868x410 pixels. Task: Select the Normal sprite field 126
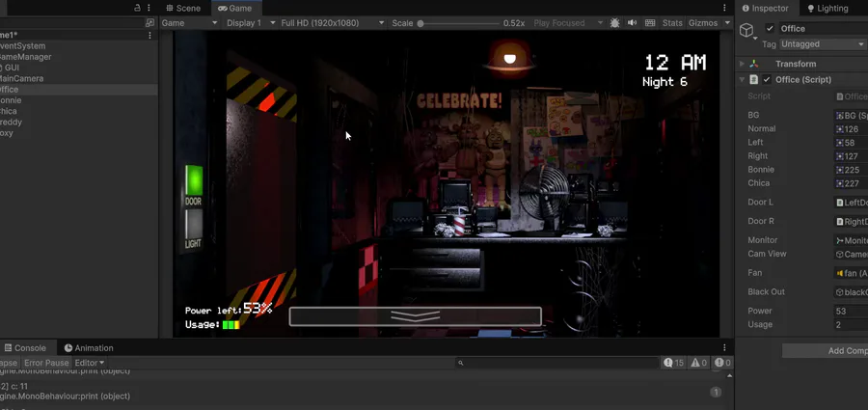[852, 129]
